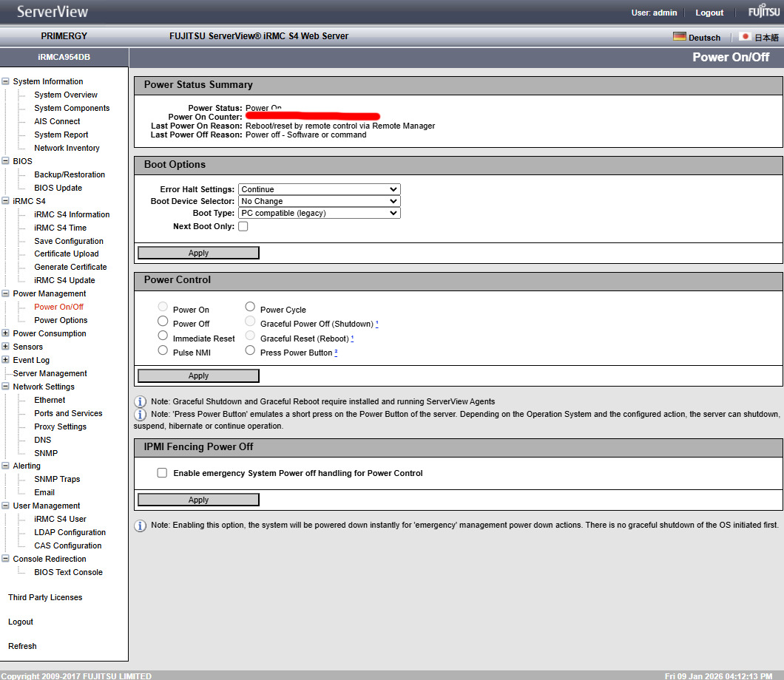This screenshot has width=784, height=680.
Task: Open Proxy Settings page
Action: pos(60,426)
